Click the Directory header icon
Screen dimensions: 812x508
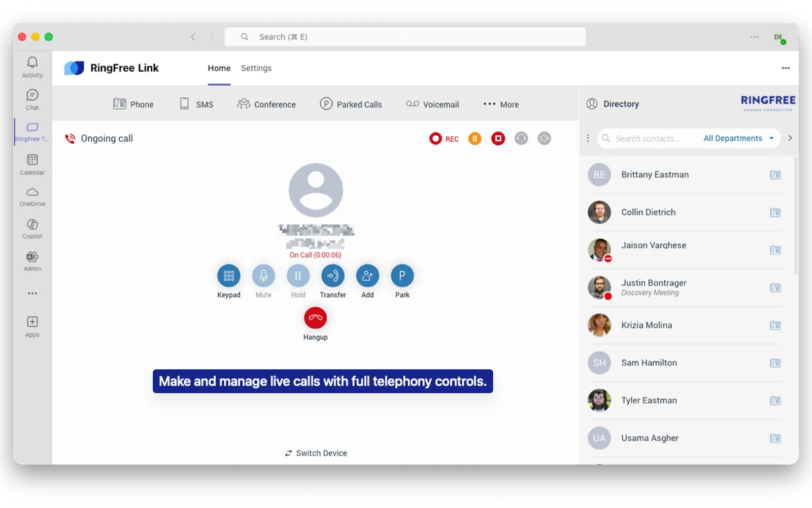click(x=592, y=104)
